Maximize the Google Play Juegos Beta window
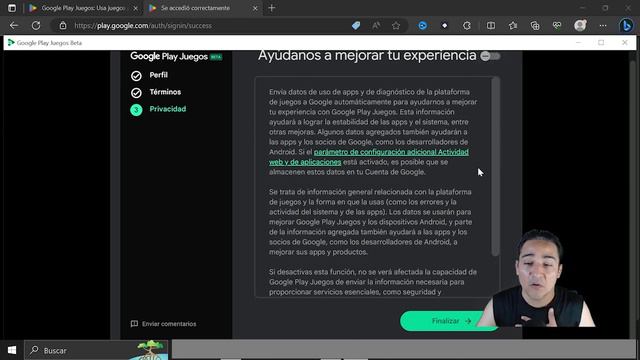Viewport: 640px width, 360px height. 601,42
